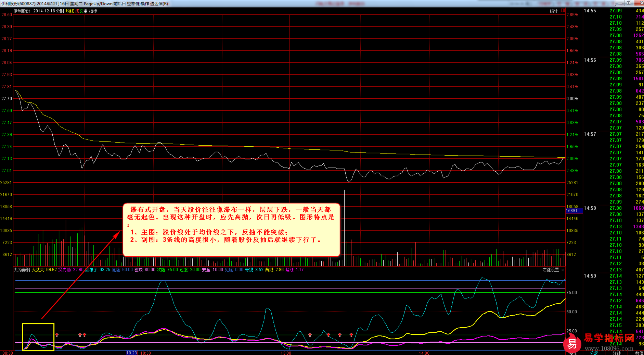Close the indicator panel with the small ×
Screen dimensions: 644x355
click(563, 270)
